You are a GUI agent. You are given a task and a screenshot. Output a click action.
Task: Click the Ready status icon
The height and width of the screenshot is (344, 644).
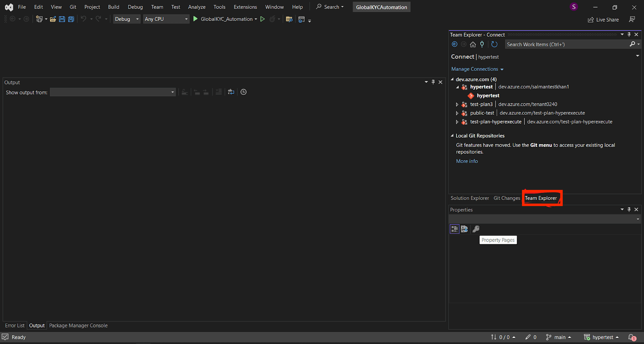pyautogui.click(x=5, y=337)
